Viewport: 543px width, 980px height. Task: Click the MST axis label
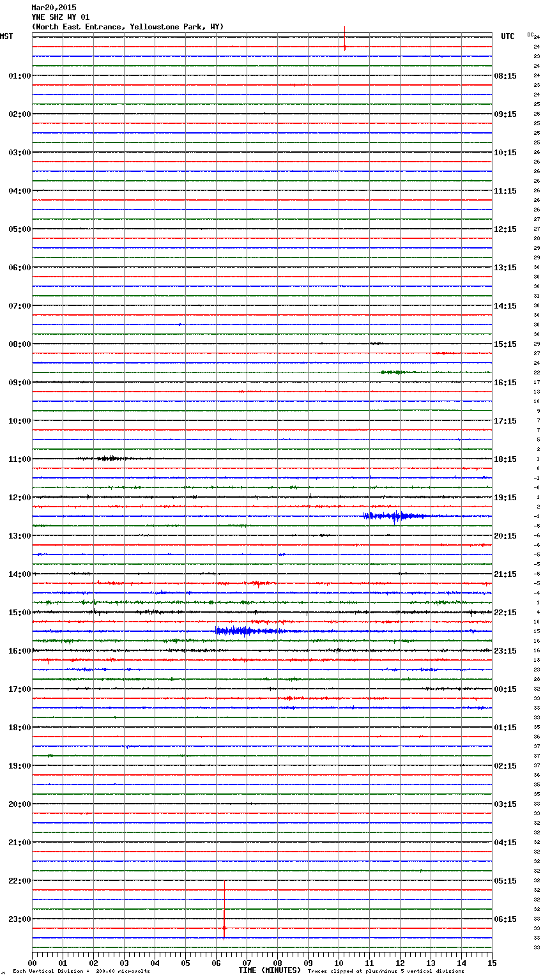[x=6, y=36]
